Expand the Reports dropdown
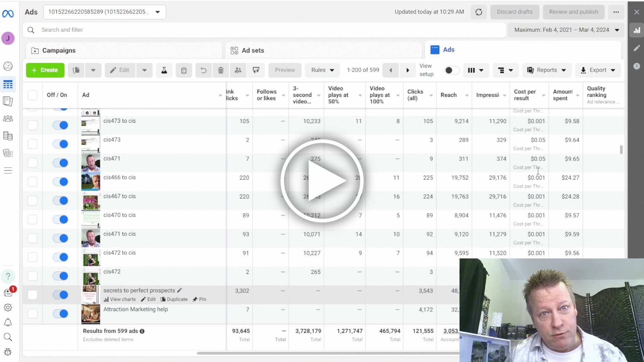Screen dimensions: 644x362 coord(546,70)
